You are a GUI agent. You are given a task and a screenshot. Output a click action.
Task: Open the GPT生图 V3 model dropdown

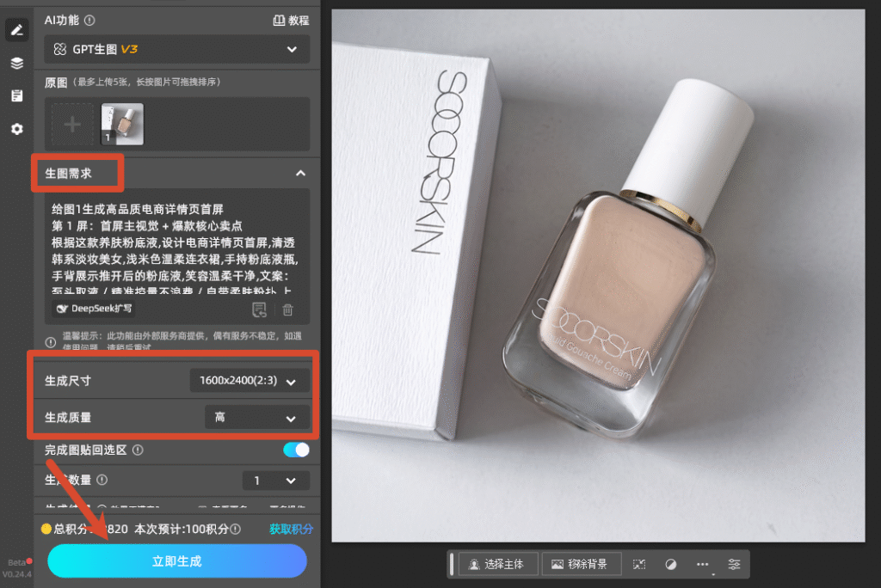click(177, 49)
